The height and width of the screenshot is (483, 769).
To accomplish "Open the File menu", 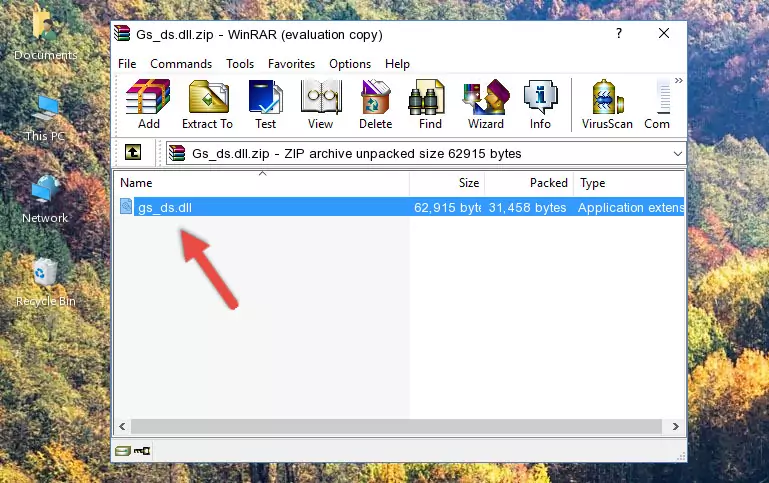I will click(127, 64).
